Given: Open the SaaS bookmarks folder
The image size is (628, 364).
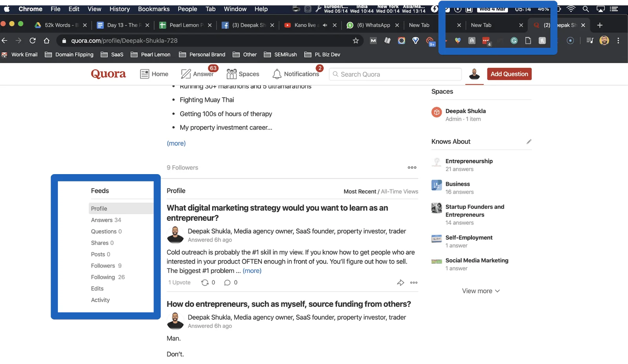Looking at the screenshot, I should coord(112,55).
